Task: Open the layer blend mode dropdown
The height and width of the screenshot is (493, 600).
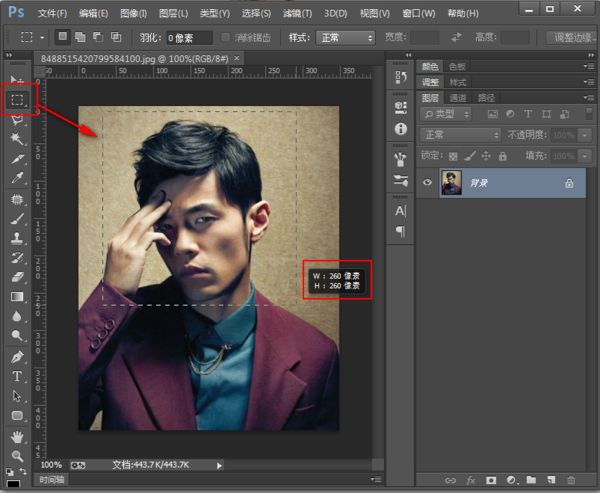Action: [x=460, y=135]
